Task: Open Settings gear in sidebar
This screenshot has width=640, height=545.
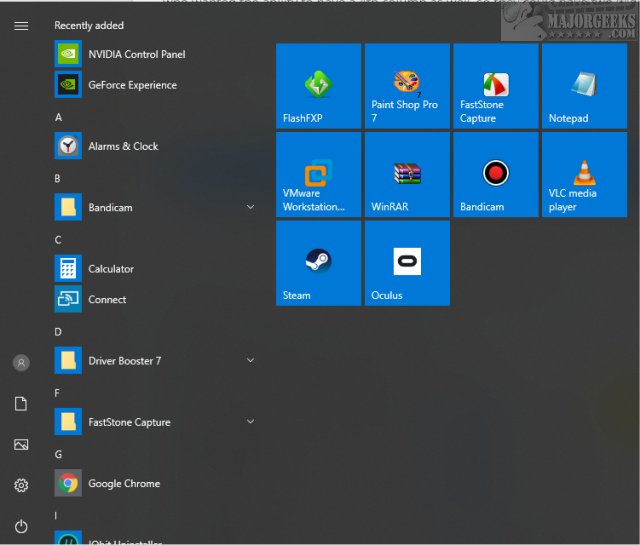Action: (21, 485)
